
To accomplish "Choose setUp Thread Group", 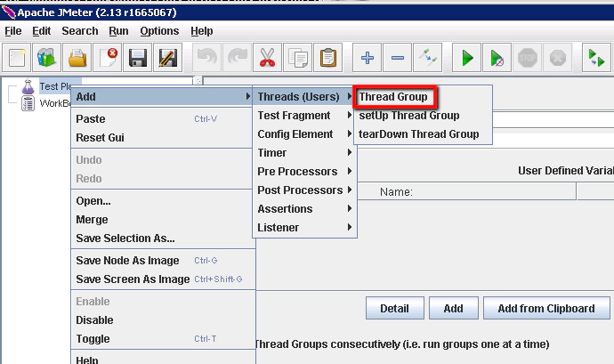I will [423, 116].
